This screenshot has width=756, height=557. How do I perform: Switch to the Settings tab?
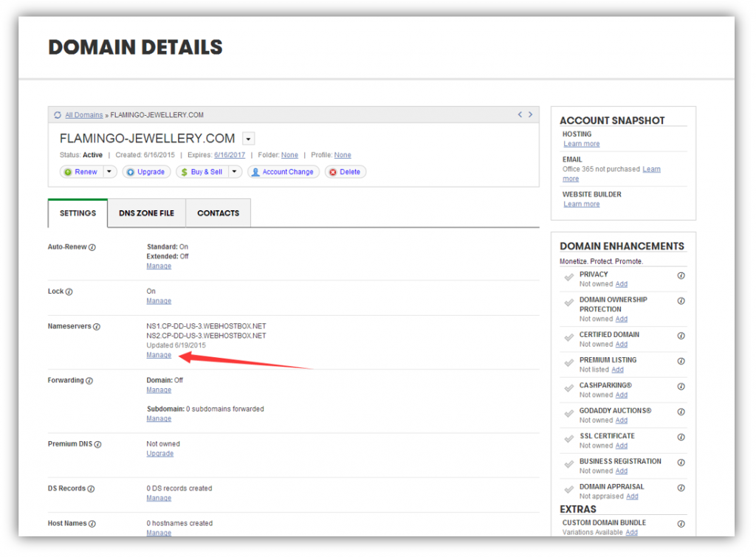[x=78, y=213]
